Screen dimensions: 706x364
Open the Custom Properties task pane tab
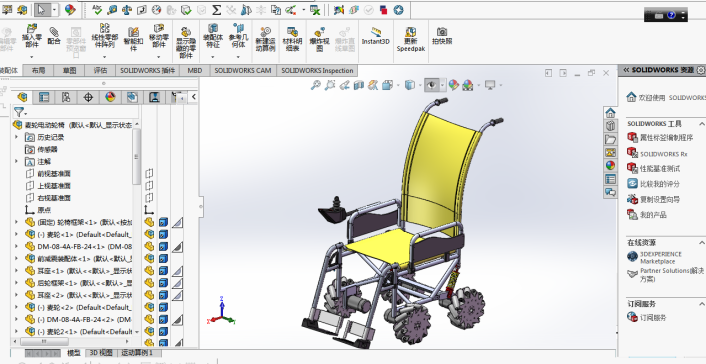coord(610,179)
